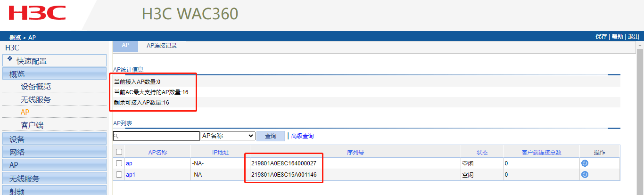Open the AP名称 search field dropdown

point(228,136)
